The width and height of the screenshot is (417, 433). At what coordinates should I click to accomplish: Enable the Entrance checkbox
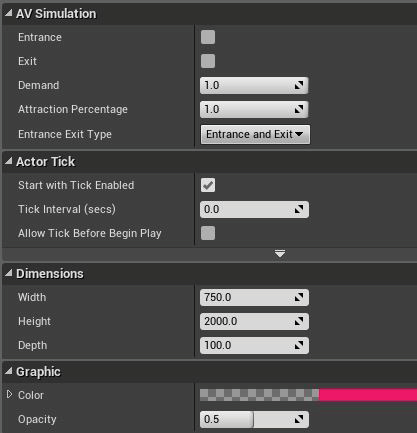click(208, 37)
